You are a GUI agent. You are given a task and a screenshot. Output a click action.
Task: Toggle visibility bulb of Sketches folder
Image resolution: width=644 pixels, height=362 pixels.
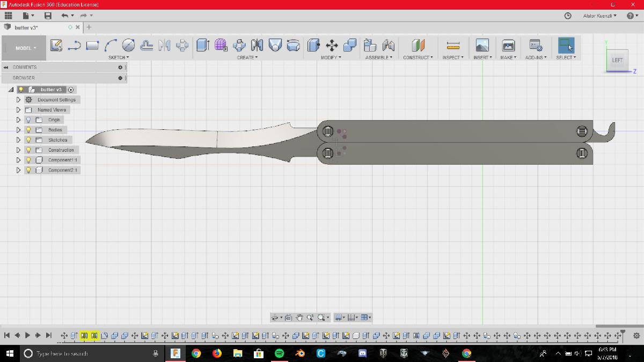pyautogui.click(x=28, y=140)
